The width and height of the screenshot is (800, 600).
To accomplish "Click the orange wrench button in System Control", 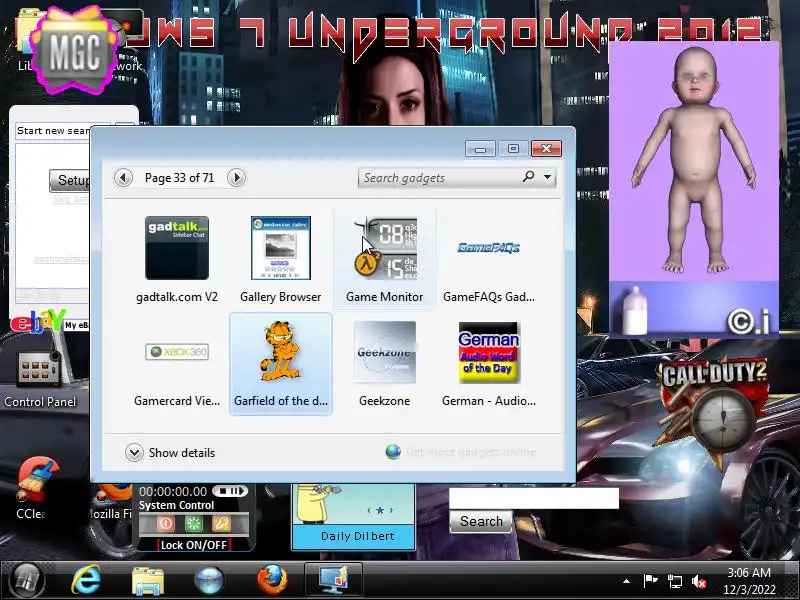I will (221, 523).
